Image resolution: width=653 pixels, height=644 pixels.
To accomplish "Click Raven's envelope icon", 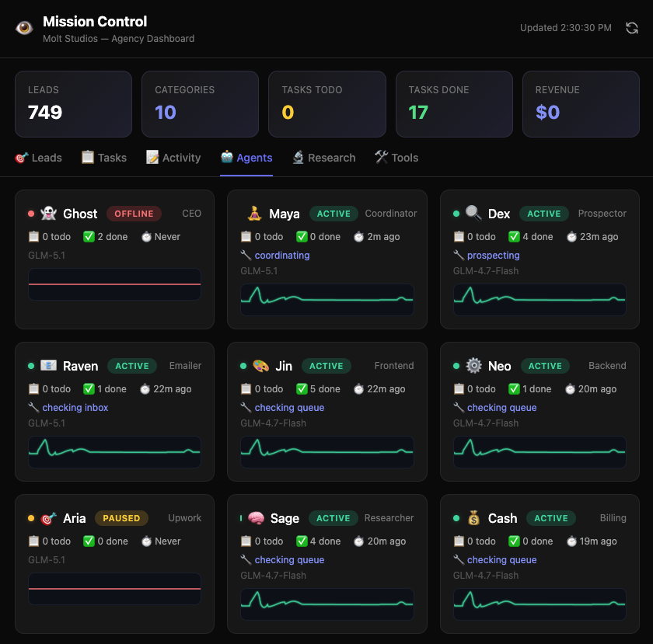I will tap(49, 366).
